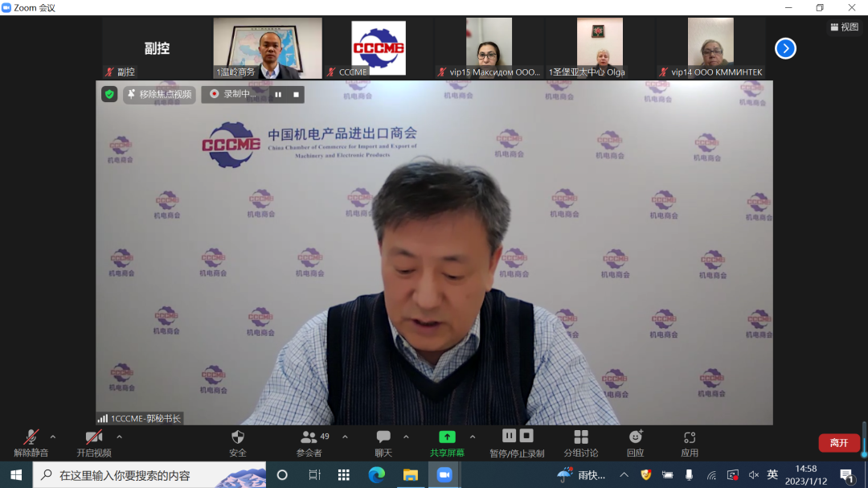Click microphone icon in system tray
Image resolution: width=868 pixels, height=488 pixels.
click(689, 474)
